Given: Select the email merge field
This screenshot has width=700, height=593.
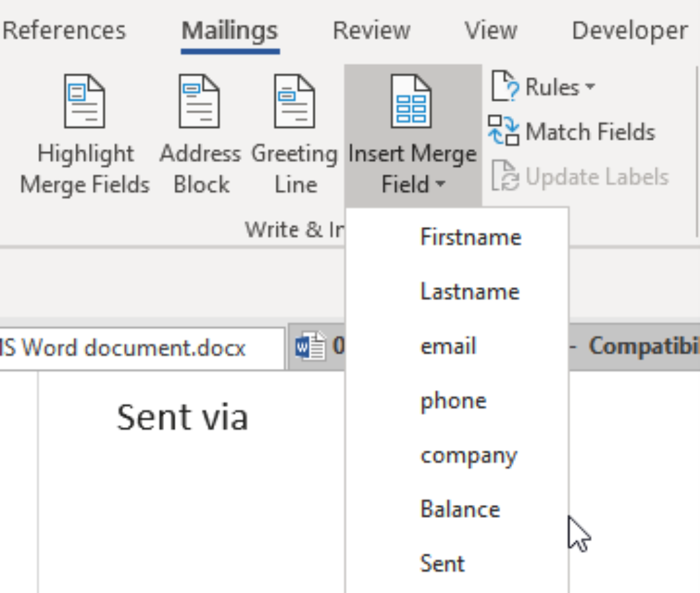Looking at the screenshot, I should coord(448,346).
